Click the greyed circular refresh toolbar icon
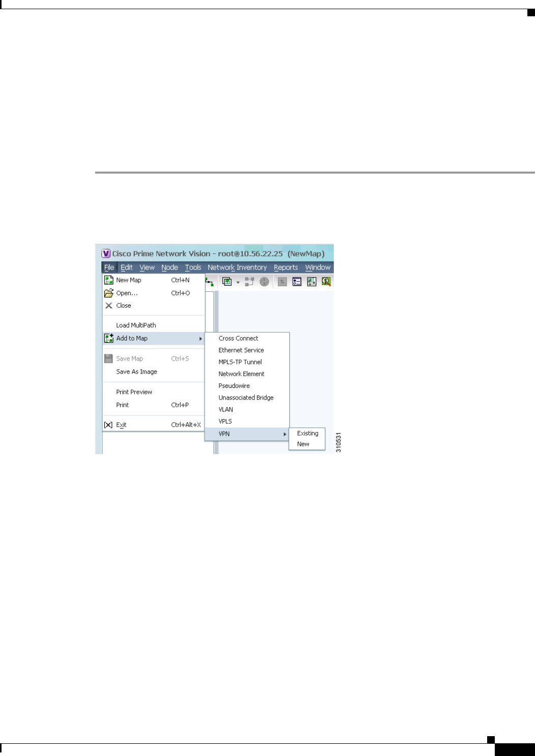Screen dimensions: 535x756 click(x=264, y=282)
